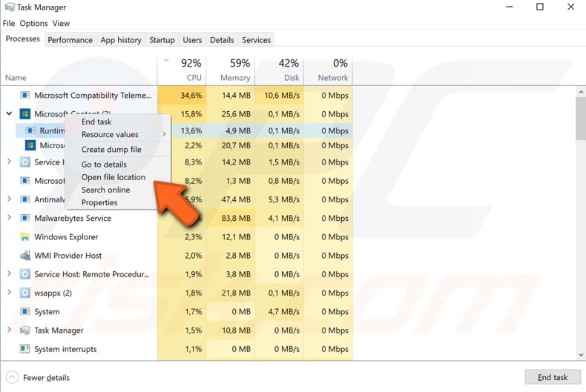Switch to the Startup tab

coord(162,40)
